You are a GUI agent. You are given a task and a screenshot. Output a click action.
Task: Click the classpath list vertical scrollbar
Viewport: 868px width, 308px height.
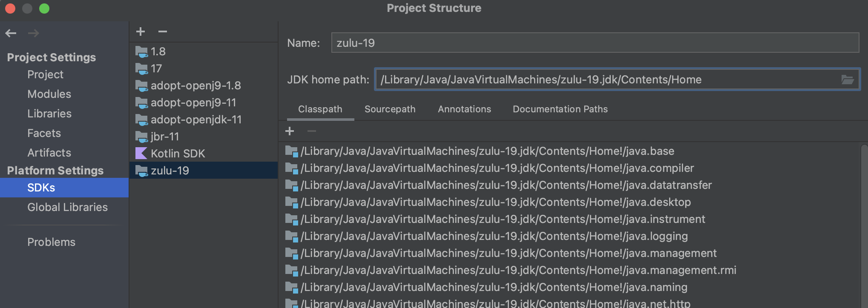tap(864, 225)
